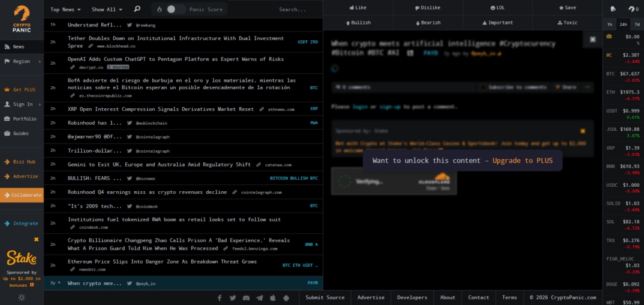The image size is (644, 305).
Task: Vote Bullish on the article
Action: (x=358, y=23)
